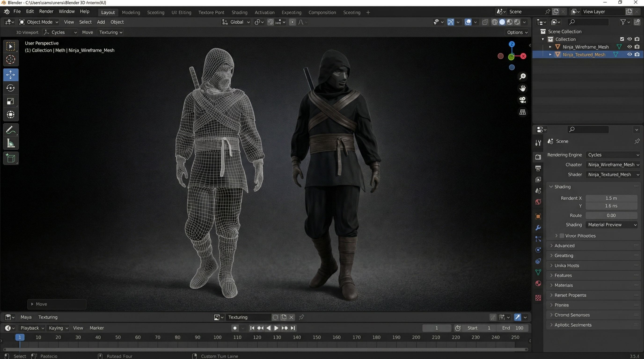Click the pan hand icon in viewport
The image size is (644, 359).
coord(523,88)
